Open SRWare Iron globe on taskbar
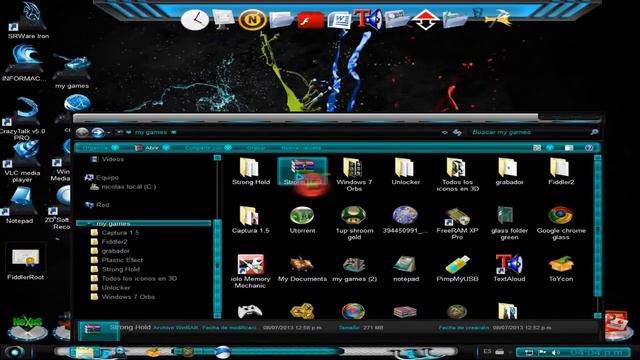This screenshot has height=360, width=640. click(x=223, y=352)
